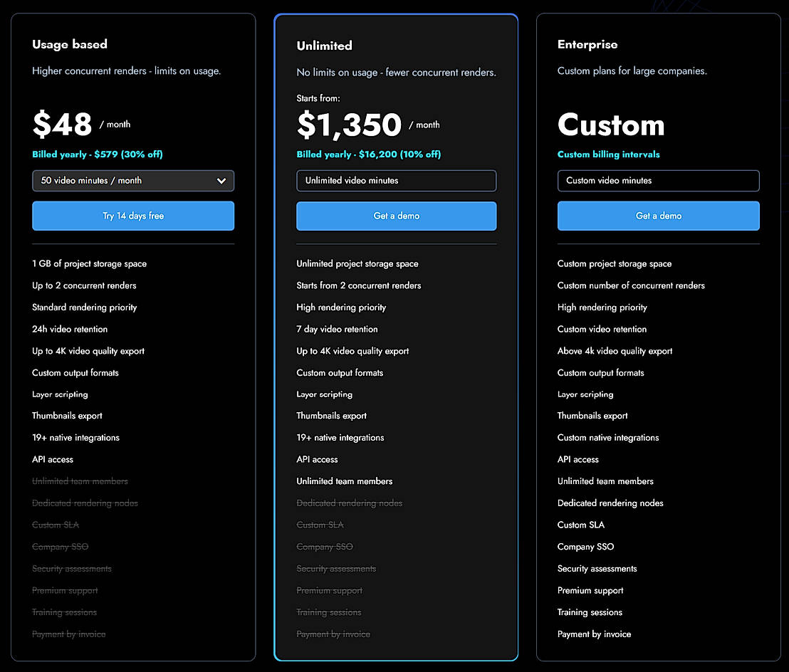
Task: Click Starts from 2 concurrent renders
Action: coord(358,285)
